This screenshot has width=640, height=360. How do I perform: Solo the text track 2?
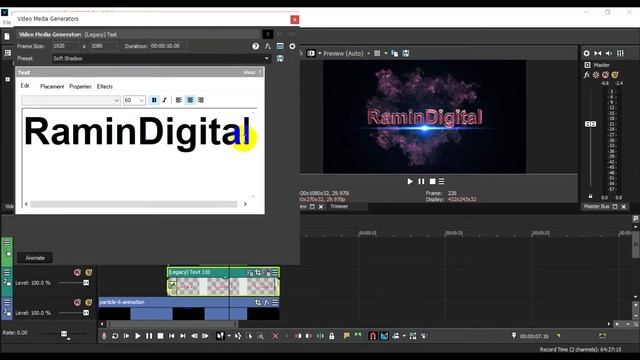pos(89,272)
